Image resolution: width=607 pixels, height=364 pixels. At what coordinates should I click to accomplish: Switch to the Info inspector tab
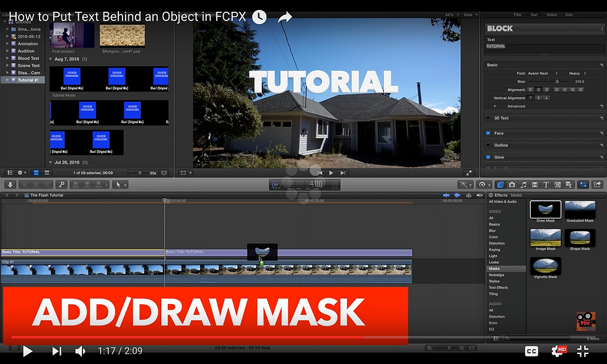click(569, 15)
